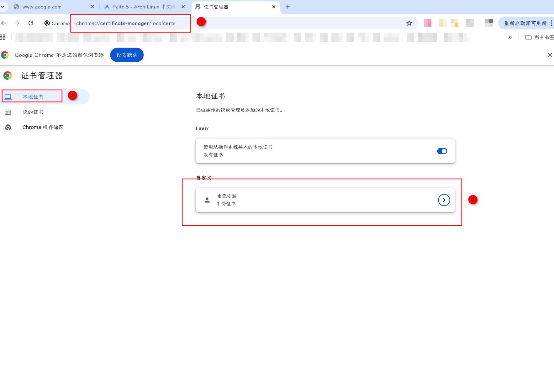Close the www.google.com tab

click(92, 7)
